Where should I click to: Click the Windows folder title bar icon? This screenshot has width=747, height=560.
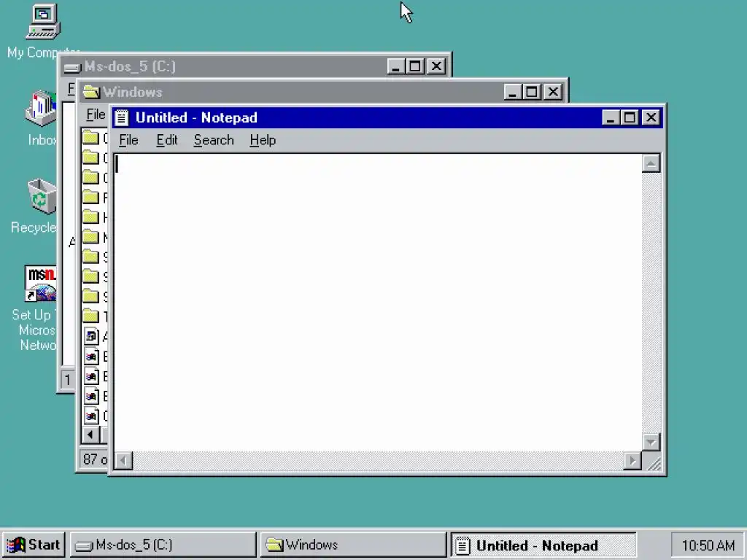(x=90, y=92)
